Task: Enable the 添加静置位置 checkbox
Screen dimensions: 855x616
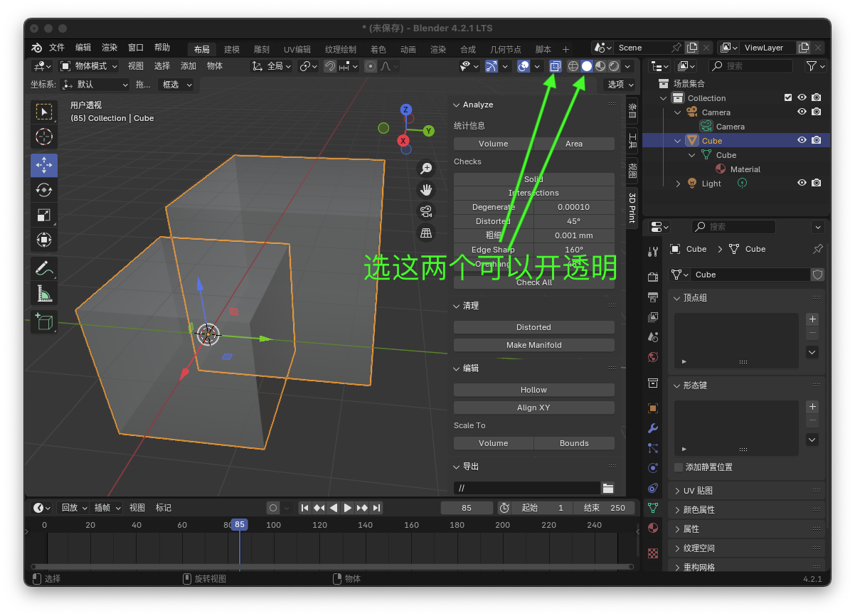Action: click(679, 467)
